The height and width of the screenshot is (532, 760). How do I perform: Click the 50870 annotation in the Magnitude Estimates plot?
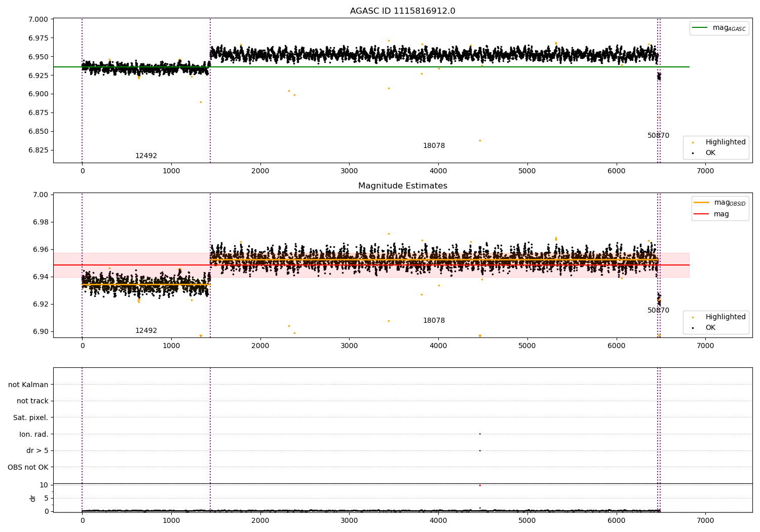pos(658,311)
